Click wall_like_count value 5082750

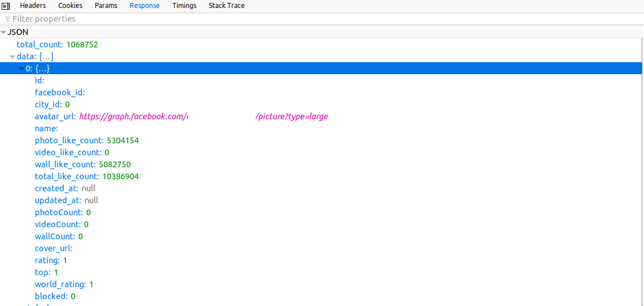point(115,165)
